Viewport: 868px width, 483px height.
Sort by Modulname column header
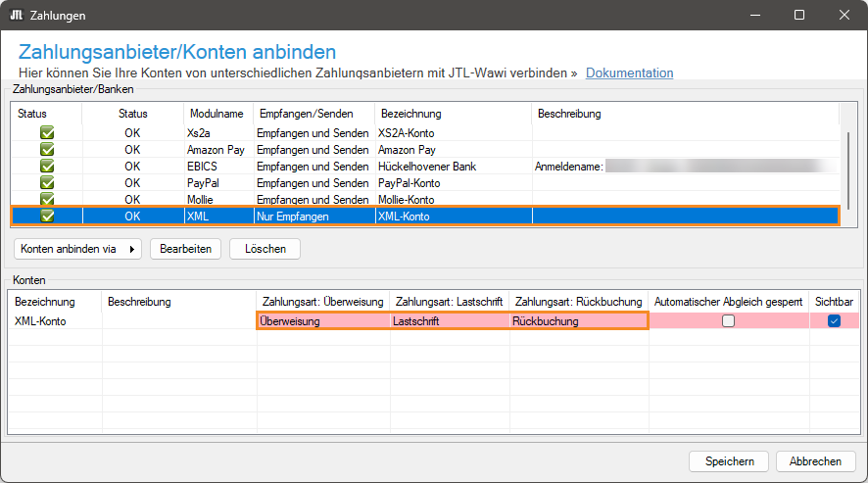[x=217, y=114]
